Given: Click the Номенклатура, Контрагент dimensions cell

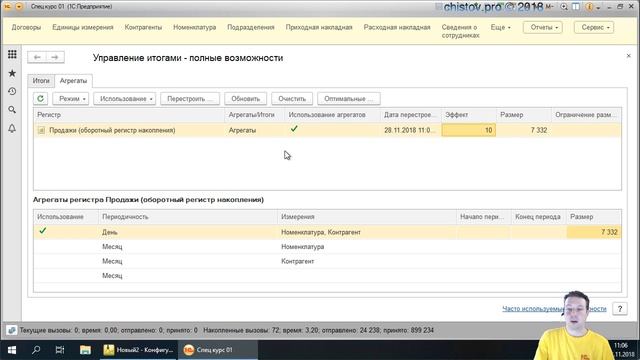Looking at the screenshot, I should (367, 232).
